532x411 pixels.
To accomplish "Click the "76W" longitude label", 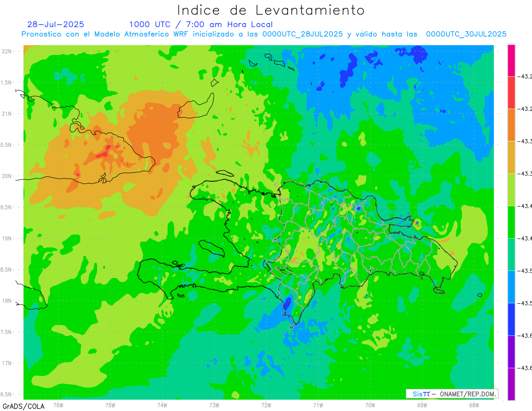I will [x=58, y=405].
